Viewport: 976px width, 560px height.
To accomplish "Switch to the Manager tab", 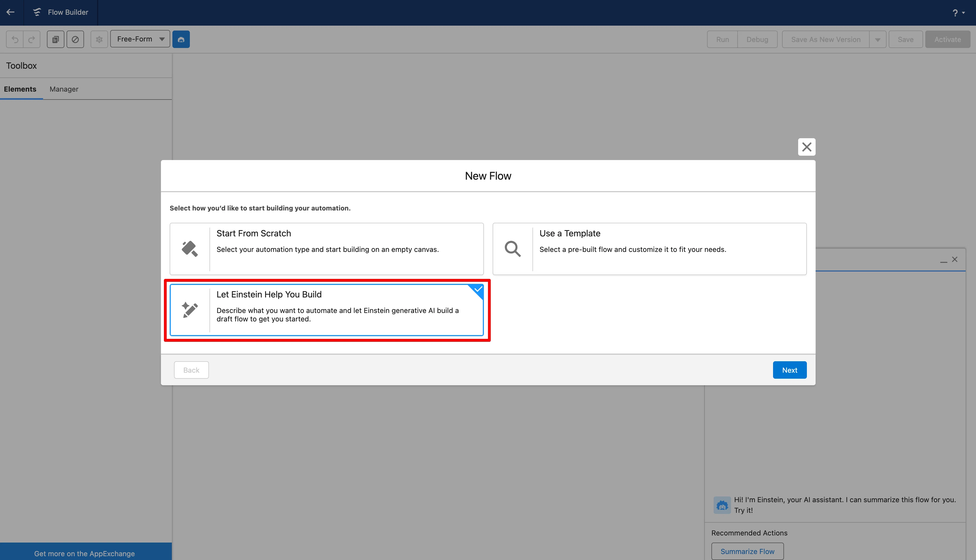I will 64,89.
